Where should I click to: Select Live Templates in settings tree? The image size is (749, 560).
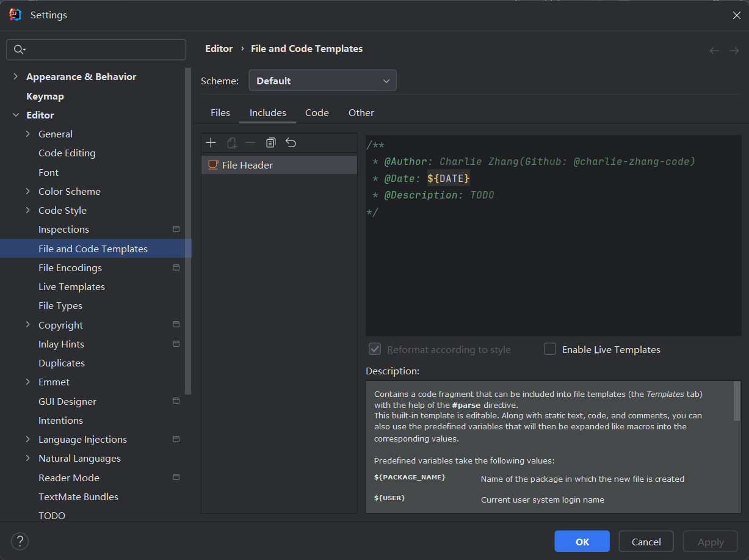[71, 286]
